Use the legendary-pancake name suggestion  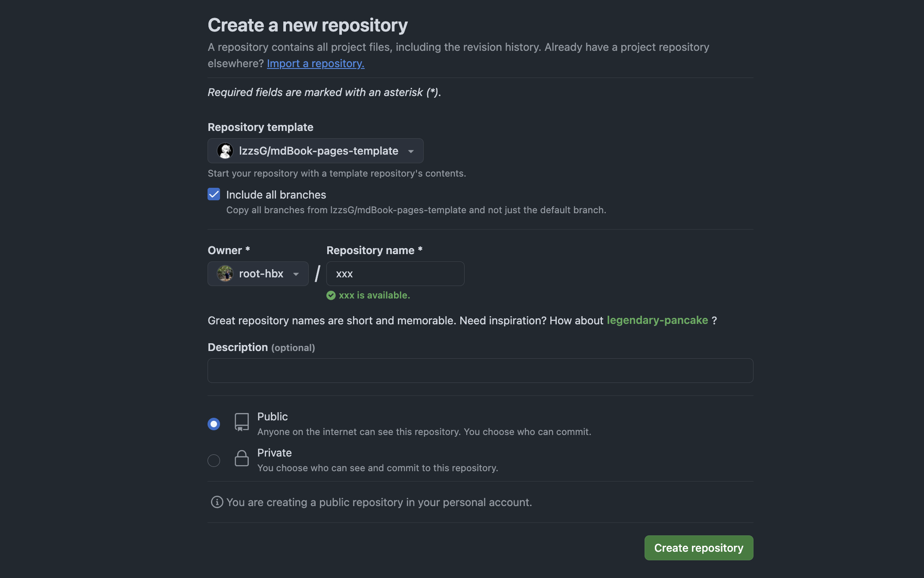click(657, 320)
